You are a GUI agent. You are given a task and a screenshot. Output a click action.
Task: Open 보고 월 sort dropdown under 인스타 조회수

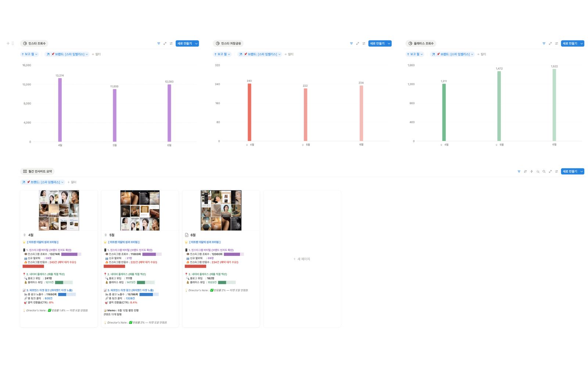29,54
